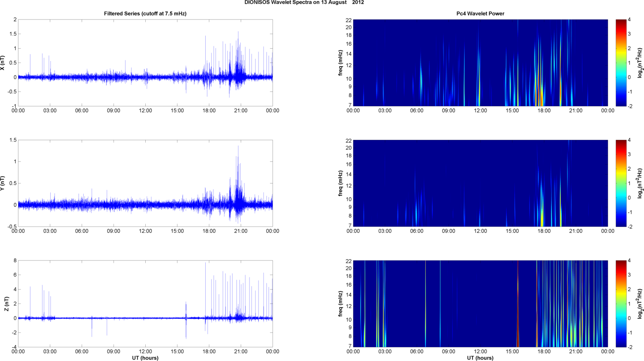Select the Filtered Series cutoff heading
Image resolution: width=644 pixels, height=361 pixels.
tap(145, 14)
